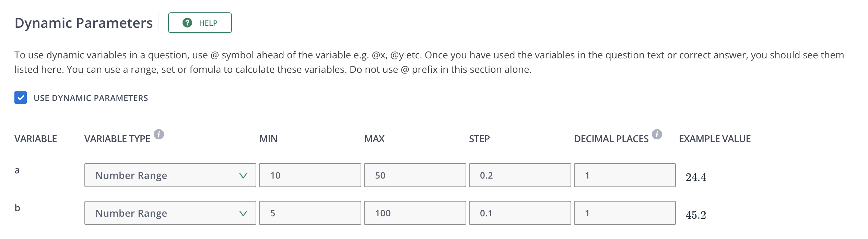Click the MAX input with value 100
Viewport: 868px width, 239px height.
click(x=415, y=213)
